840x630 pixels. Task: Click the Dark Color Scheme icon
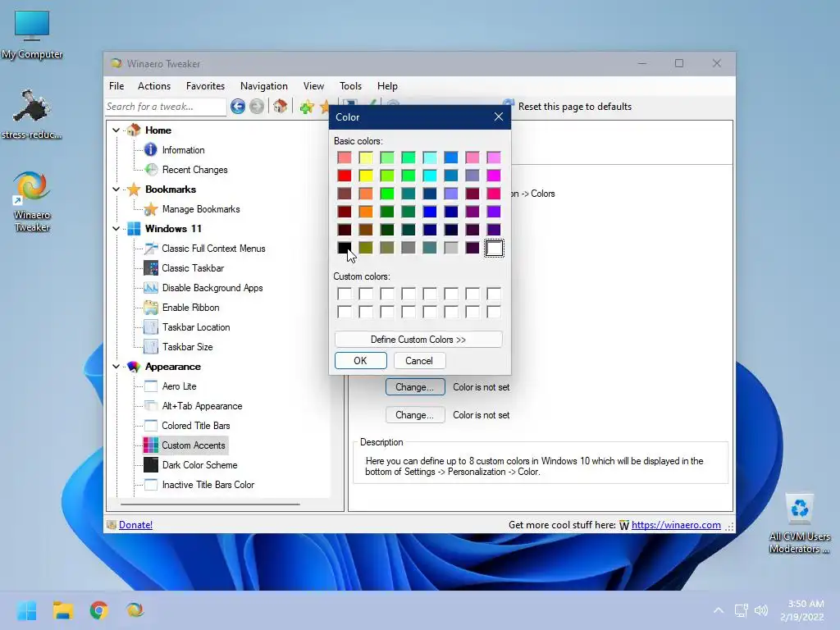151,465
